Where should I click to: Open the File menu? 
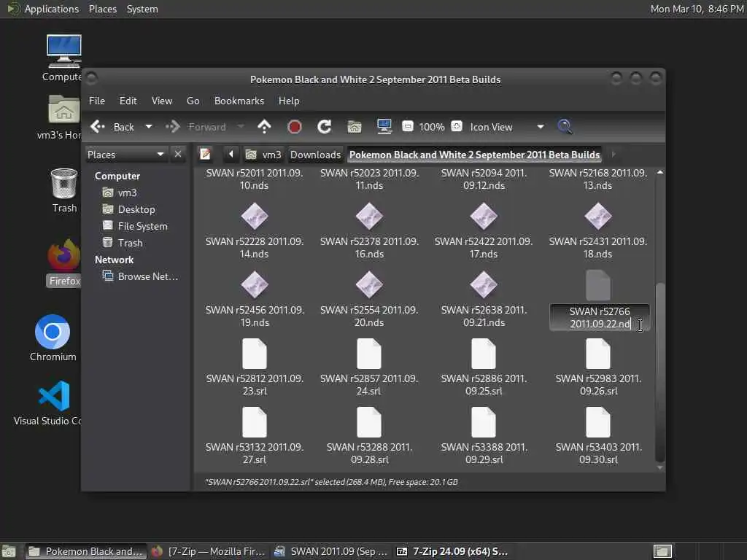[97, 101]
